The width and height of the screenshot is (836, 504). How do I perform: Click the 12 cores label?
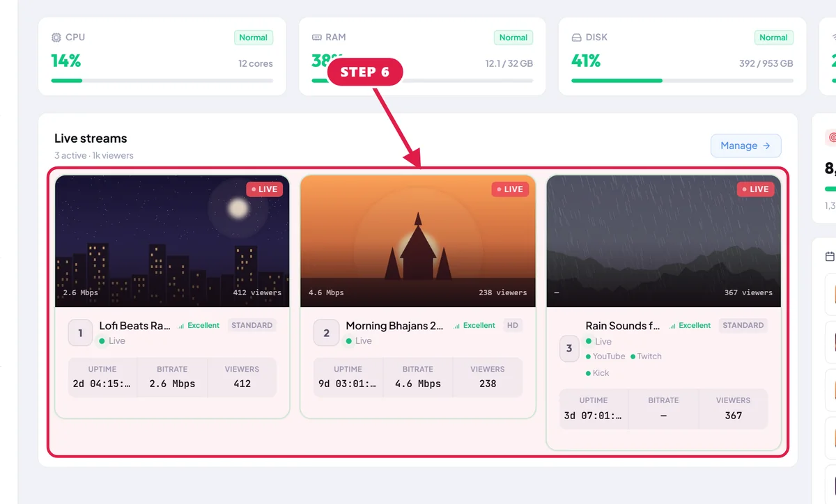coord(256,63)
